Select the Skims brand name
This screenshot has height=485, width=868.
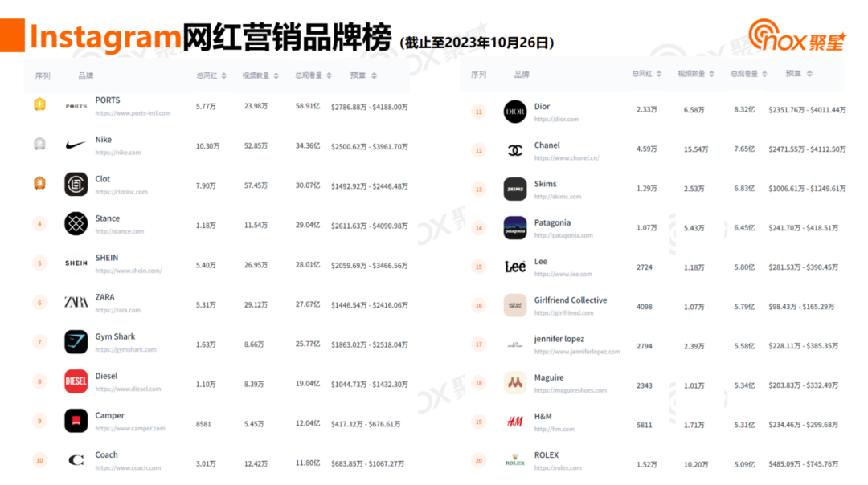click(x=545, y=184)
